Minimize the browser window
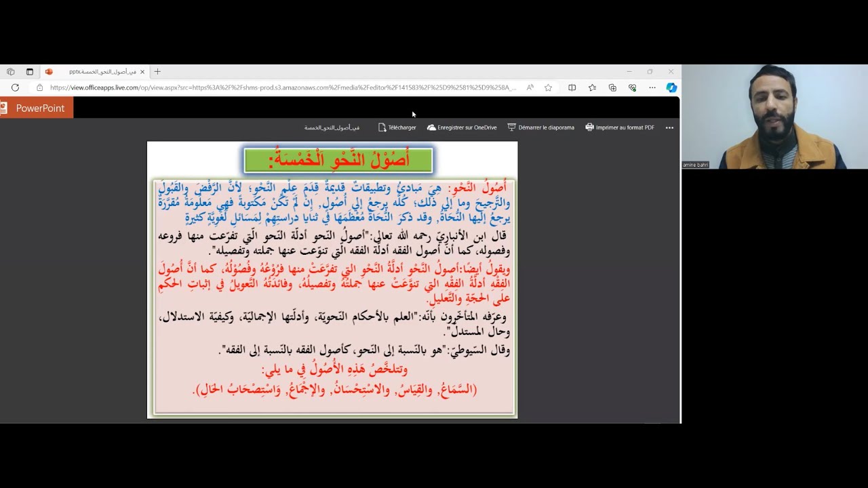This screenshot has width=868, height=488. 629,72
